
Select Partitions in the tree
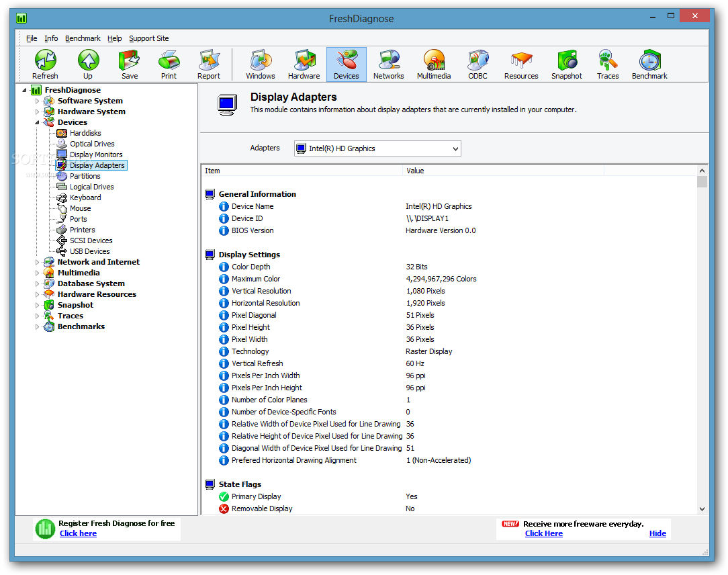85,176
